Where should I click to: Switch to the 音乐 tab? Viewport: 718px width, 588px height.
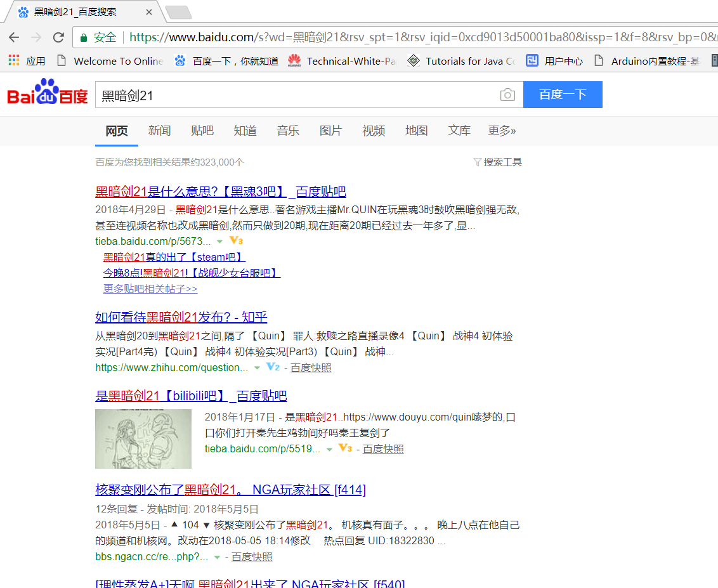click(288, 131)
